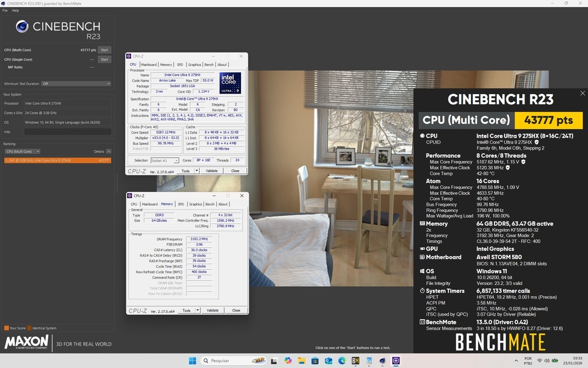
Task: Click Validate in the top CPU-Z window
Action: (212, 171)
